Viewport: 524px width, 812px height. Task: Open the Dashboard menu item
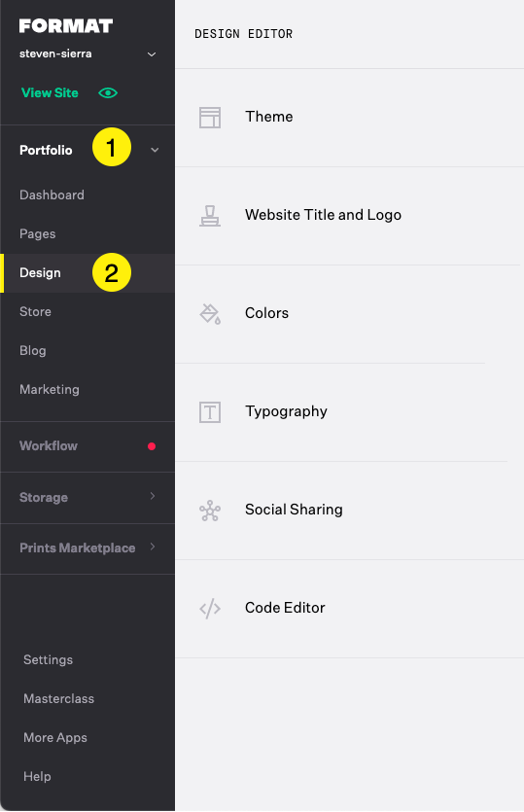52,195
